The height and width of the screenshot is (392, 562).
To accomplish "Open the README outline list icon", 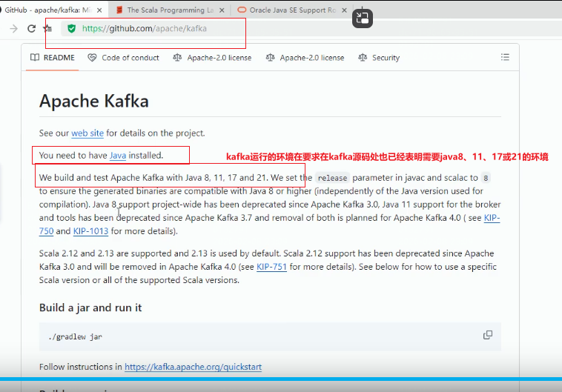I will click(x=505, y=57).
